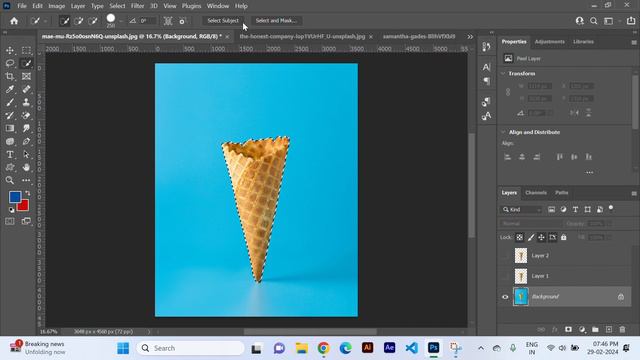640x360 pixels.
Task: Select the Gradient tool
Action: click(x=10, y=129)
